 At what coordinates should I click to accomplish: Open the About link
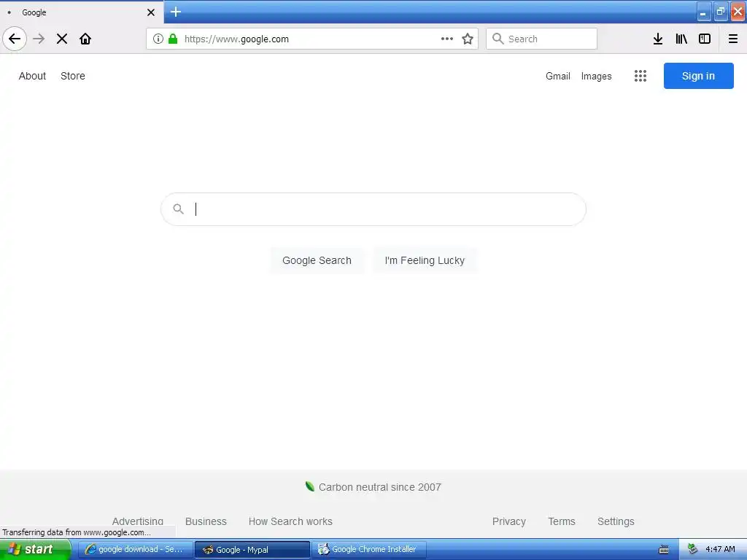pyautogui.click(x=32, y=76)
